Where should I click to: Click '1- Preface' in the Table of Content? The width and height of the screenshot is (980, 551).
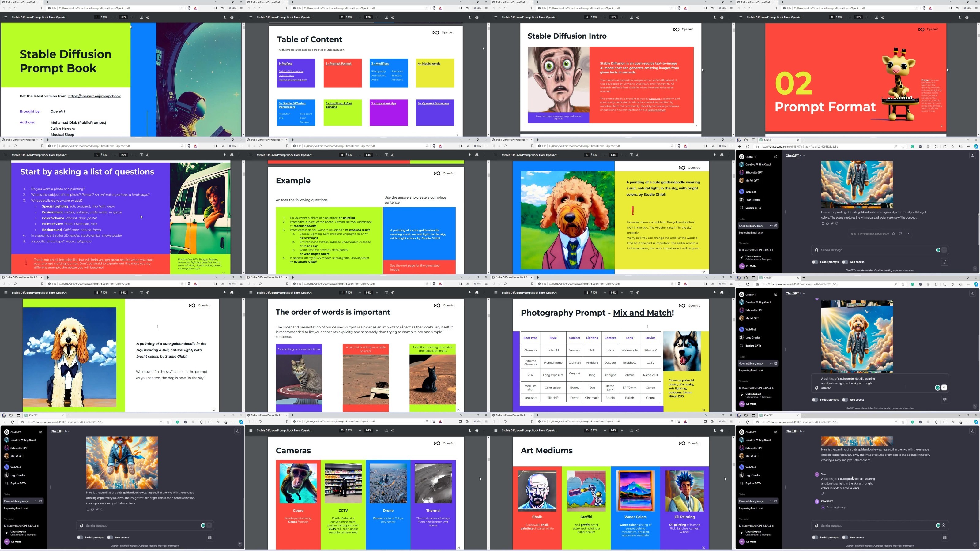click(285, 63)
